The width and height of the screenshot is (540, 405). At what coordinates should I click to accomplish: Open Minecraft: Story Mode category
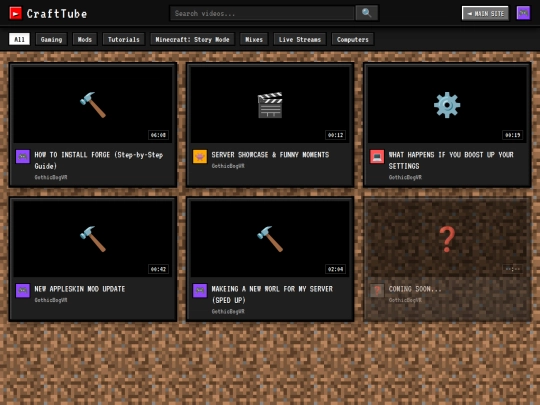pyautogui.click(x=192, y=39)
